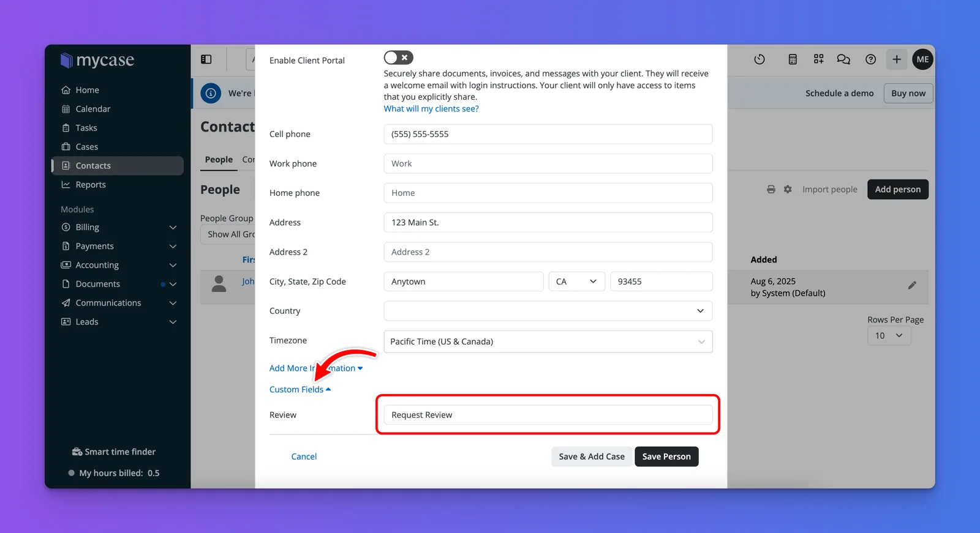Expand the Payments module chevron
980x533 pixels.
[173, 247]
